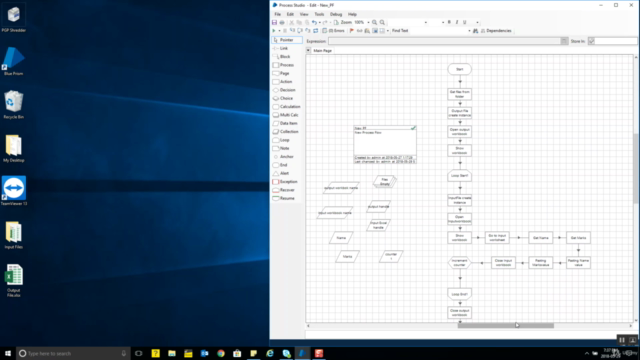Open the Help menu
Screen dimensions: 640x360
[352, 14]
